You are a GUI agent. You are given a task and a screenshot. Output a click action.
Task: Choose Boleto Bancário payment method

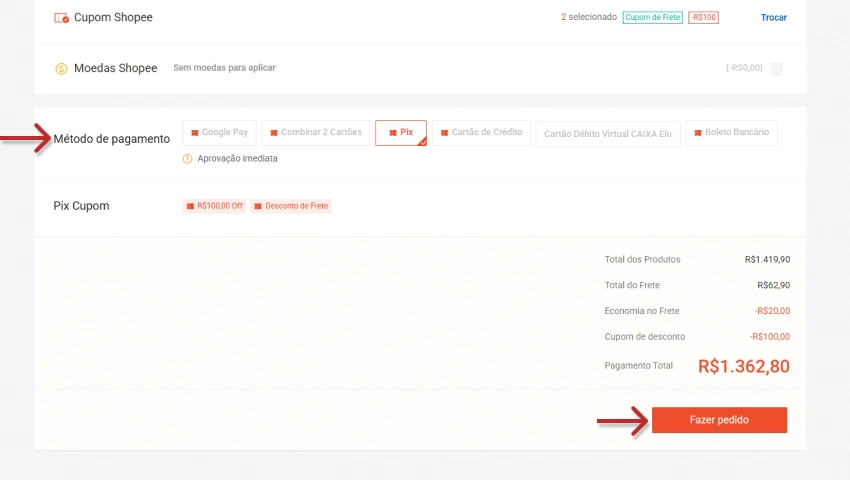(x=731, y=132)
